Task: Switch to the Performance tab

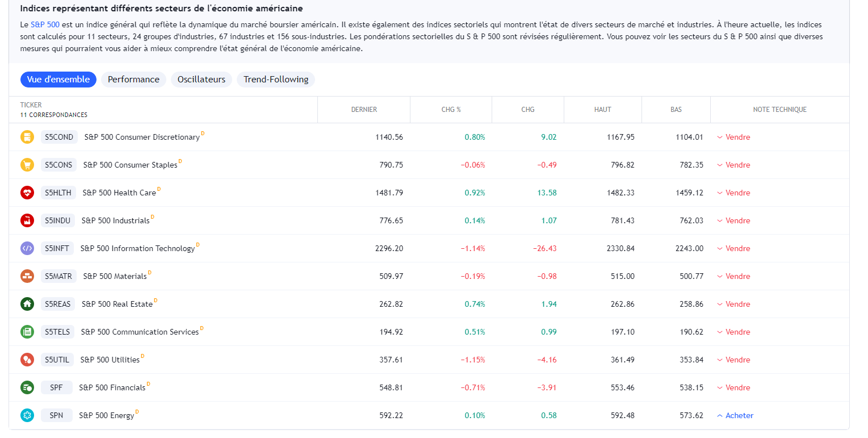Action: tap(133, 80)
